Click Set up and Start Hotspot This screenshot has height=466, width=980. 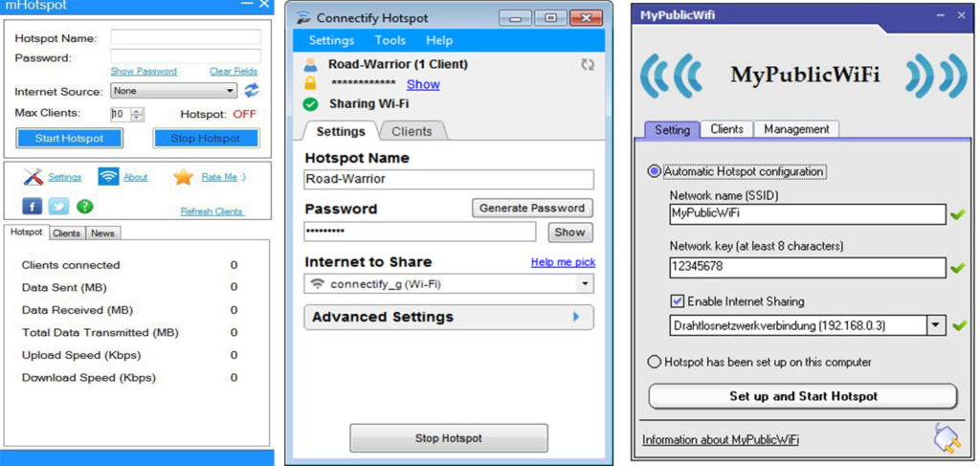click(x=803, y=396)
